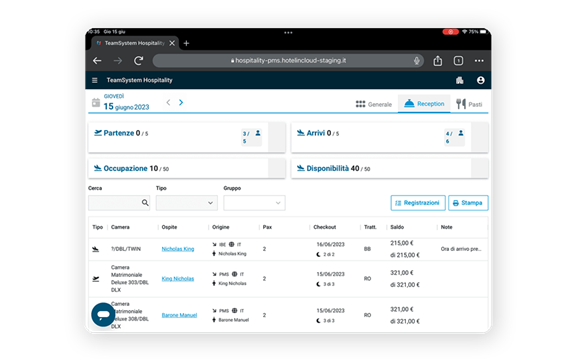The height and width of the screenshot is (362, 576).
Task: Click the globe icon in Nicholas King row
Action: (x=231, y=244)
